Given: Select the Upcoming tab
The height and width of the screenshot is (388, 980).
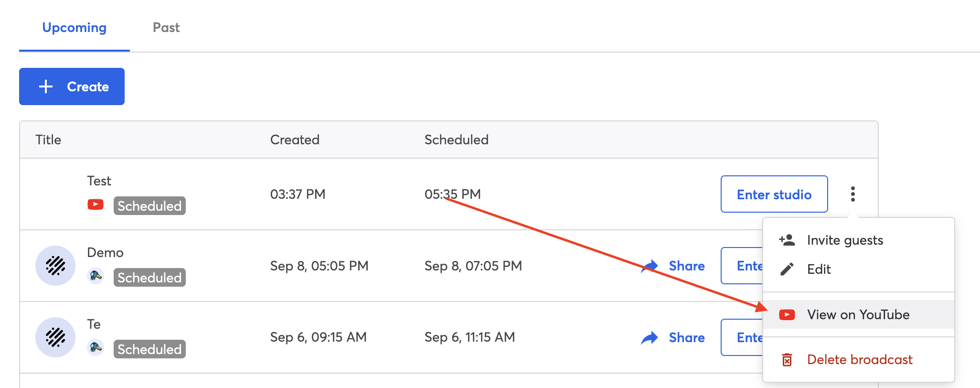Looking at the screenshot, I should [x=75, y=28].
